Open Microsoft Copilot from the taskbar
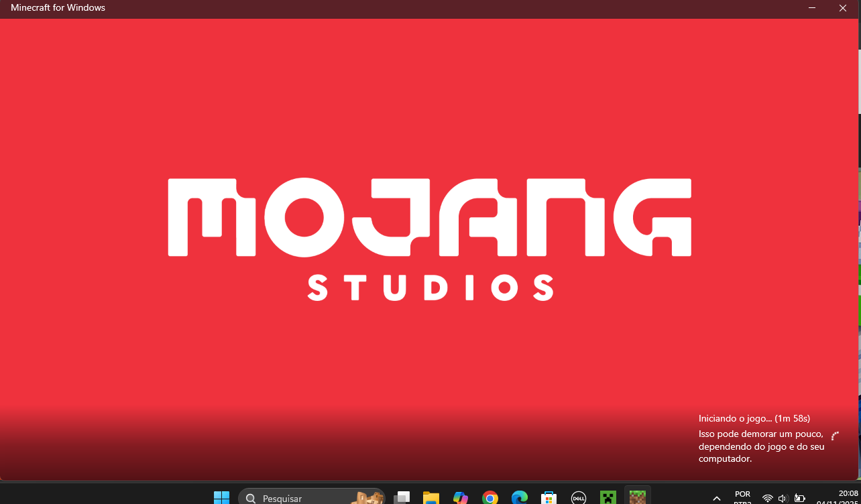This screenshot has width=861, height=504. (x=460, y=498)
